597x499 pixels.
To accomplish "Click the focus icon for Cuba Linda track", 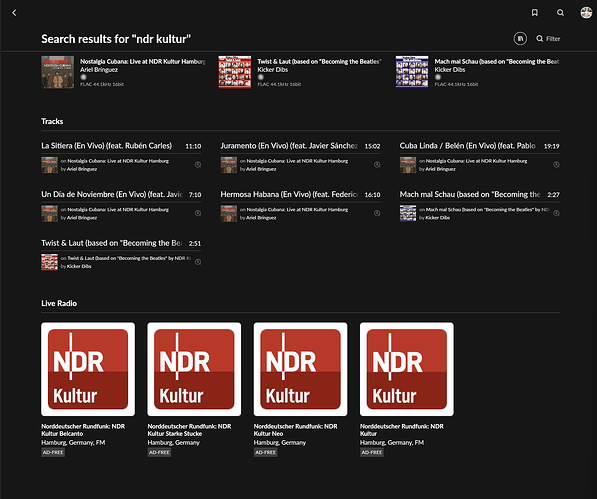I will pos(556,165).
